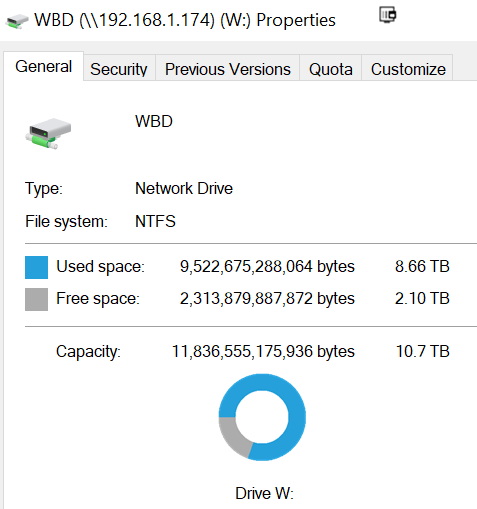
Task: Click the 10.7 TB capacity value
Action: 423,351
